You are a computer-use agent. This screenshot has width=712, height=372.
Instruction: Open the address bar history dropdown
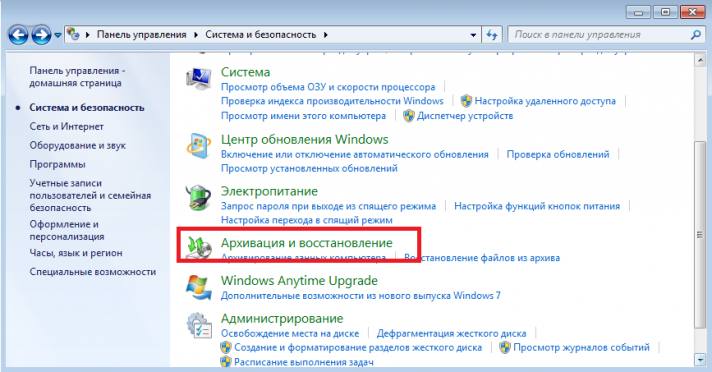(x=473, y=35)
